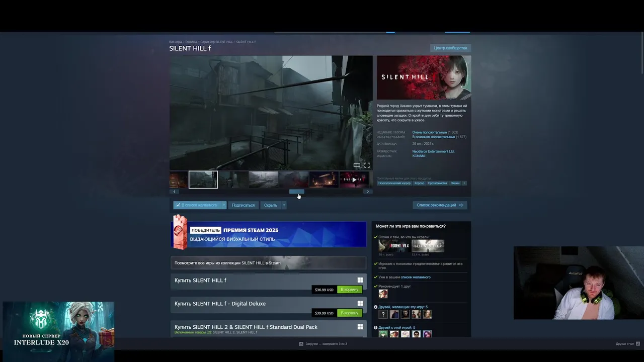Select the night fire street screenshot thumbnail

click(x=324, y=179)
